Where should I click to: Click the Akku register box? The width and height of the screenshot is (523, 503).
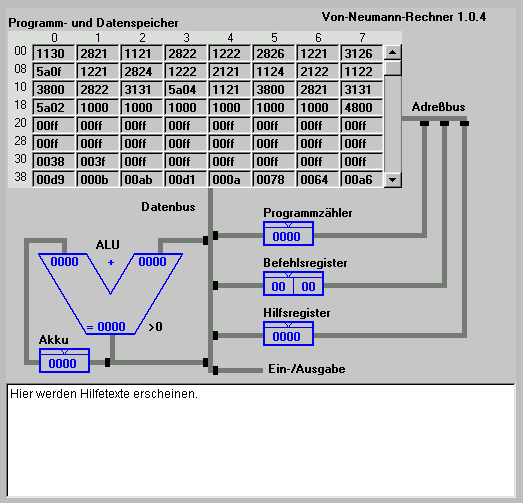pyautogui.click(x=64, y=361)
